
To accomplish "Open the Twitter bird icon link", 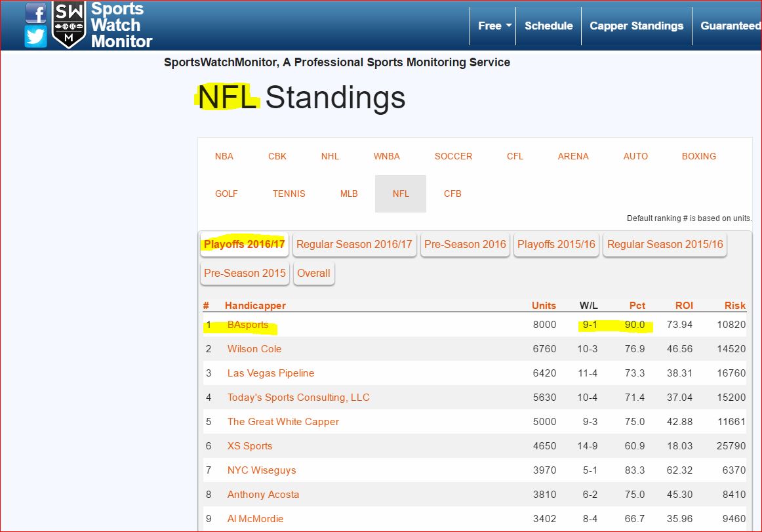I will click(x=36, y=37).
